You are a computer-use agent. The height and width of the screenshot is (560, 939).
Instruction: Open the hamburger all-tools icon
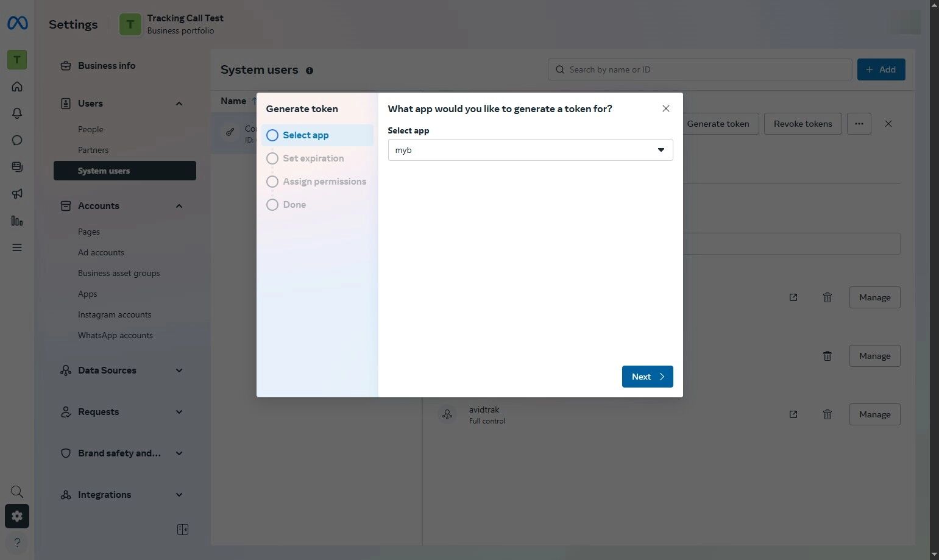(x=17, y=247)
